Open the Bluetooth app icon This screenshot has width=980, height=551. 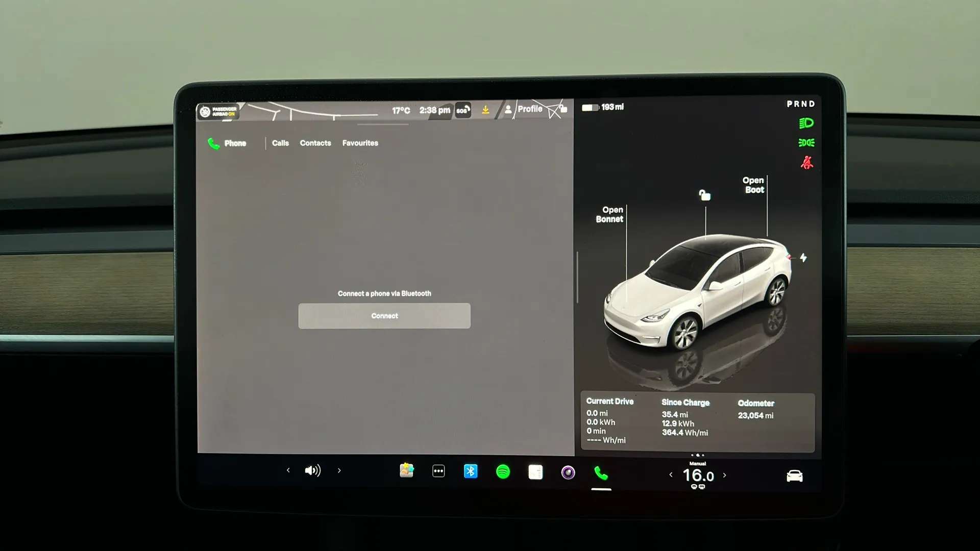coord(471,471)
